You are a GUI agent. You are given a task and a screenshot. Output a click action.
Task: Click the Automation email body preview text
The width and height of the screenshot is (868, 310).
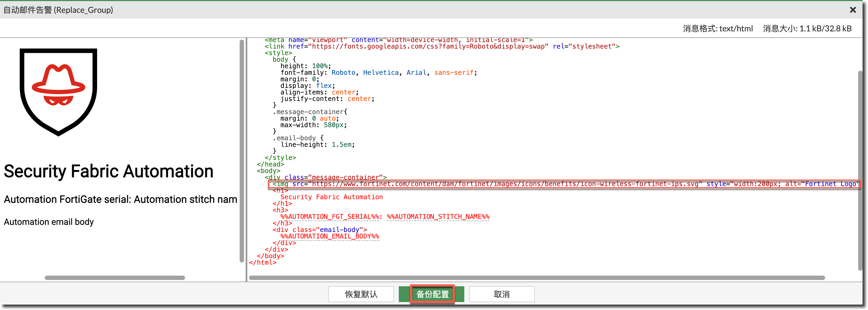[49, 222]
